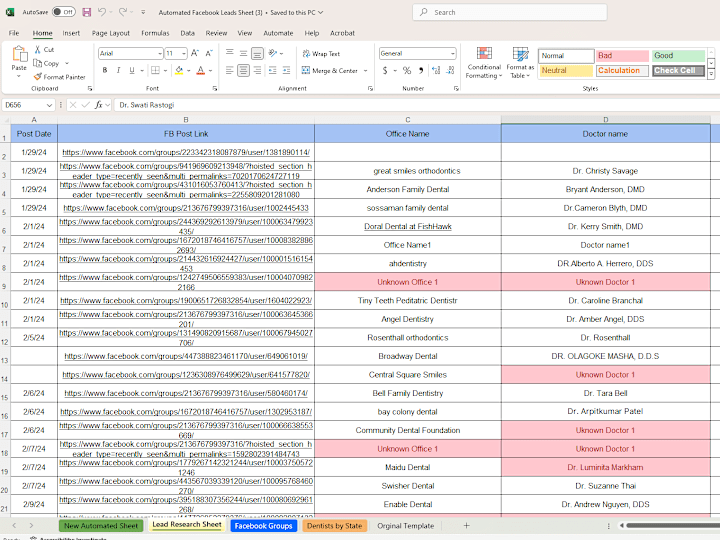Open the Automate ribbon tab
Image resolution: width=720 pixels, height=540 pixels.
click(278, 33)
